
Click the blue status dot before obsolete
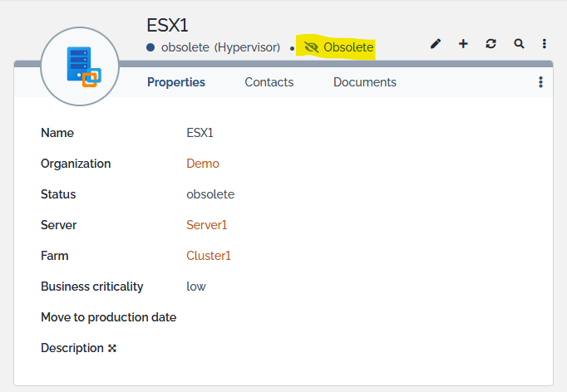pyautogui.click(x=150, y=47)
